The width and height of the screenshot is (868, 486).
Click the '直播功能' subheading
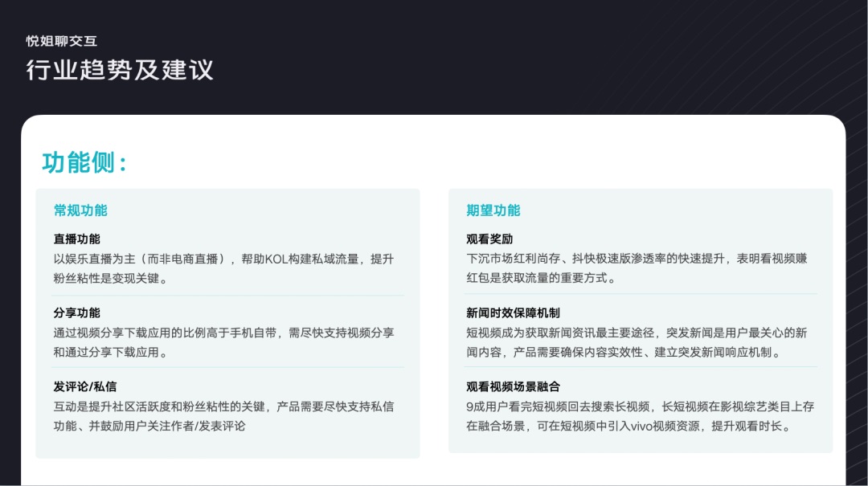pos(77,239)
